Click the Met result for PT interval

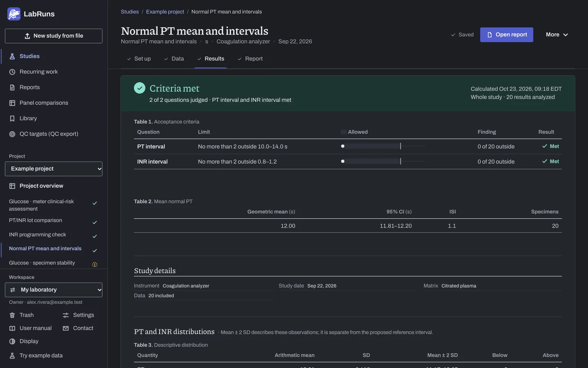pos(550,146)
